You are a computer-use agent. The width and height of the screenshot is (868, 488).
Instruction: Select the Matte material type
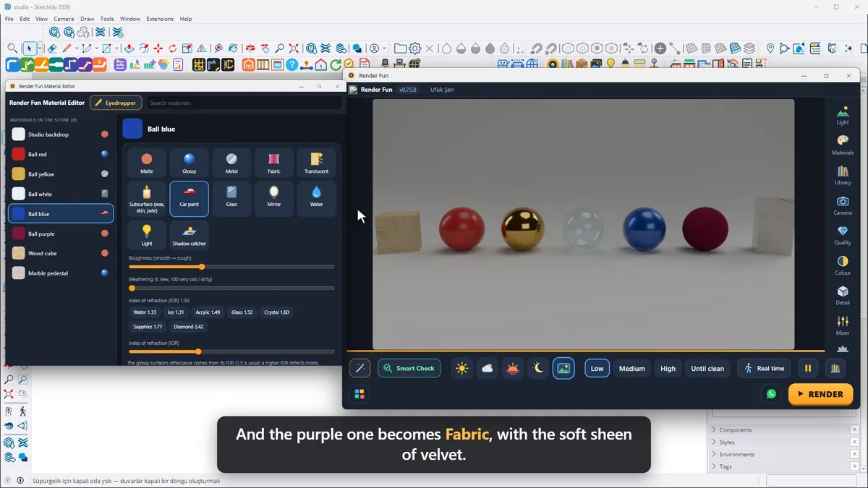(147, 163)
